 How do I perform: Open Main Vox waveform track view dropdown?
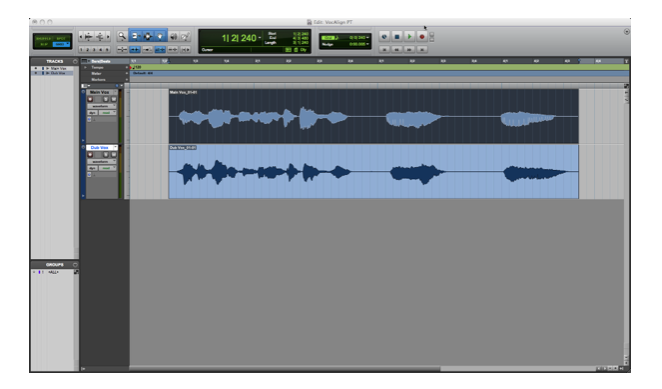[x=101, y=106]
